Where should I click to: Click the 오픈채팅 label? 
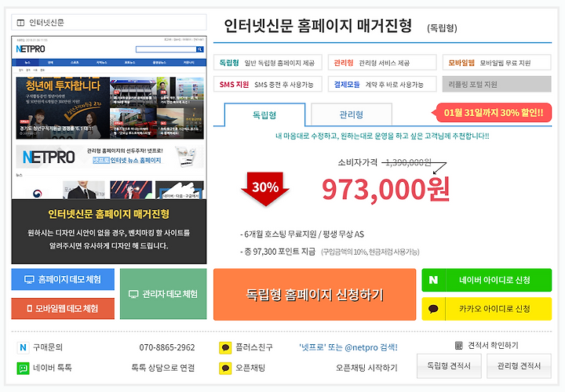pos(250,368)
